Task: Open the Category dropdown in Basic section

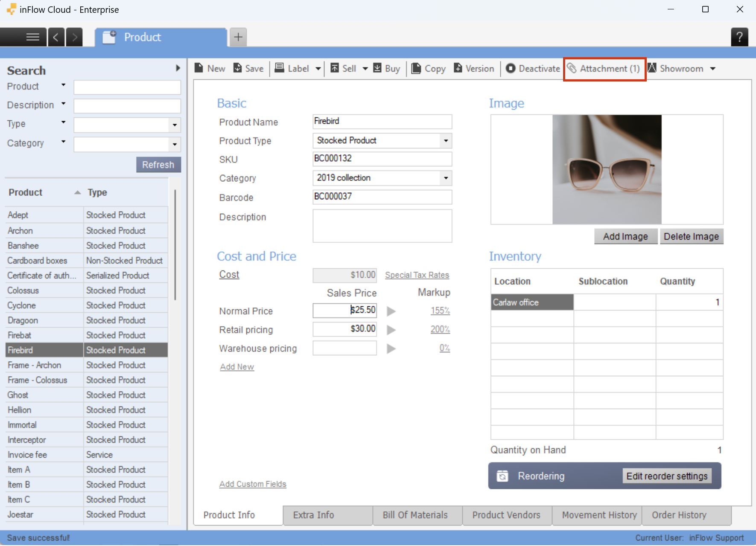Action: (x=446, y=178)
